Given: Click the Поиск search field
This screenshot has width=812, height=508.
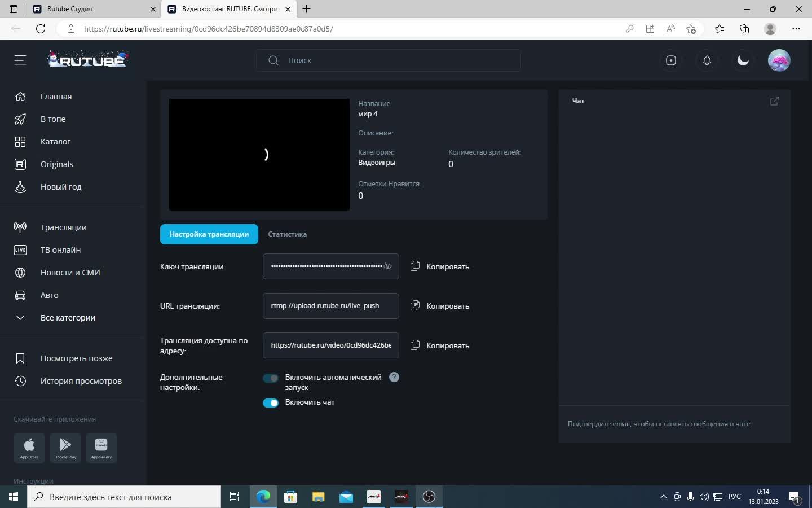Looking at the screenshot, I should click(x=389, y=60).
